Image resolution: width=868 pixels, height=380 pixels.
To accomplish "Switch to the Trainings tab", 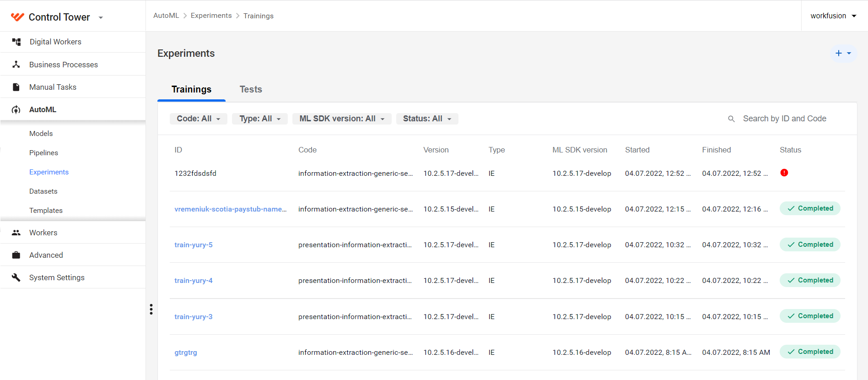I will coord(191,89).
